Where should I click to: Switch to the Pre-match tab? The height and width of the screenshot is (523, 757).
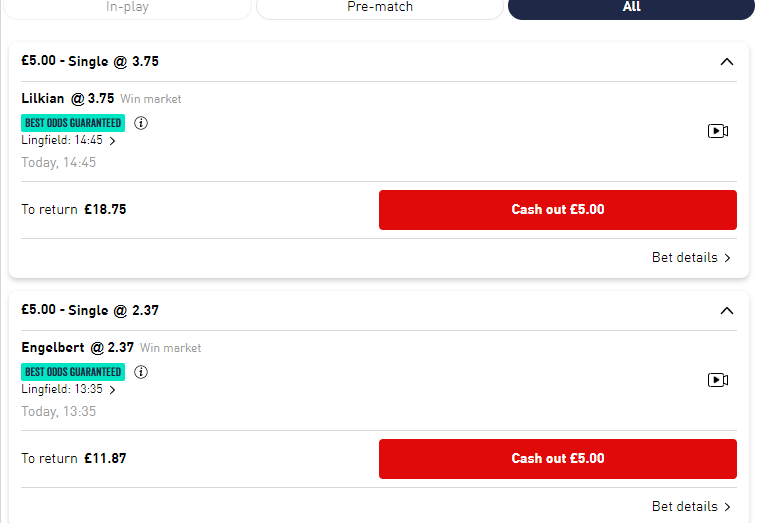coord(380,8)
